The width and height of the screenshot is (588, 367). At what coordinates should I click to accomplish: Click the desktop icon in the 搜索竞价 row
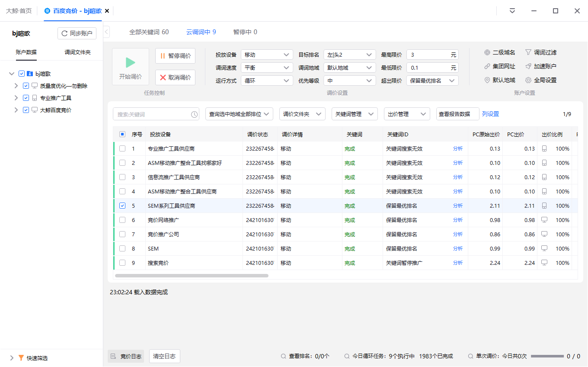pyautogui.click(x=544, y=263)
